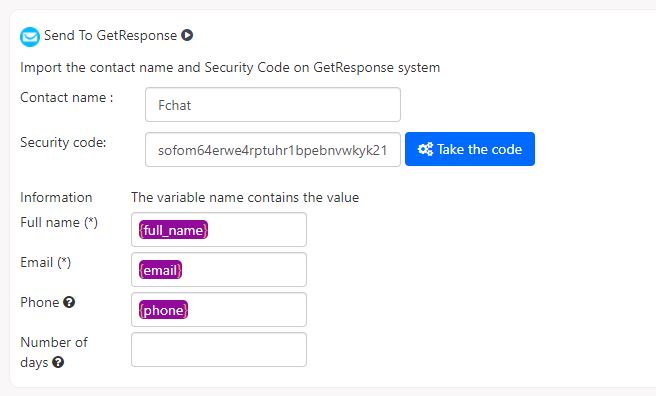656x396 pixels.
Task: Click empty space in the Phone field
Action: [247, 309]
